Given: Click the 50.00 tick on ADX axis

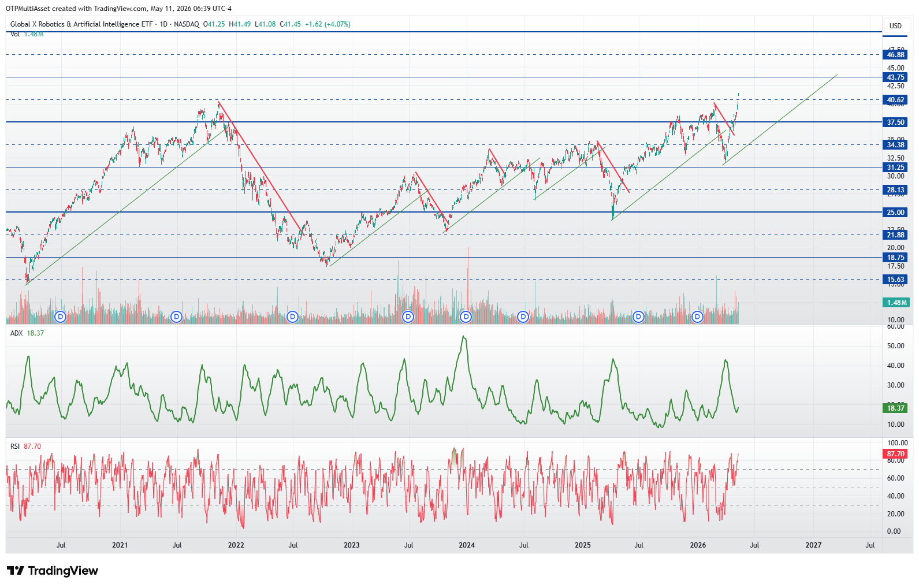Looking at the screenshot, I should (896, 346).
